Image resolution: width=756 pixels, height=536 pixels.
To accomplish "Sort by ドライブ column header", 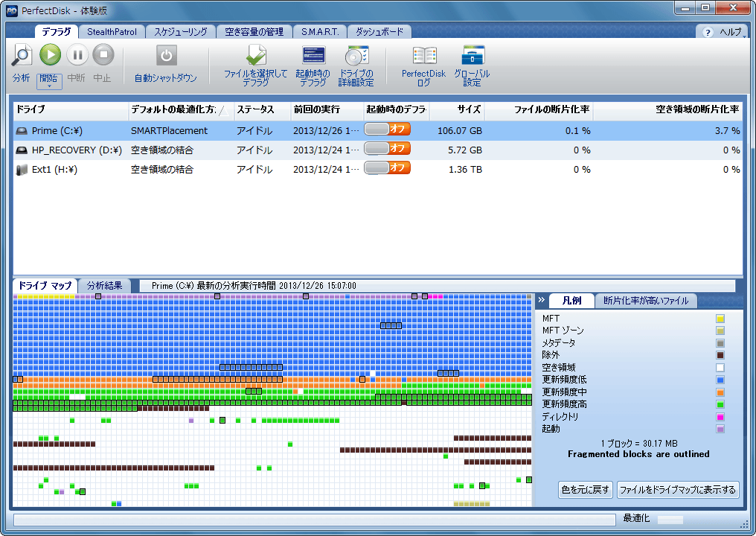I will (71, 109).
